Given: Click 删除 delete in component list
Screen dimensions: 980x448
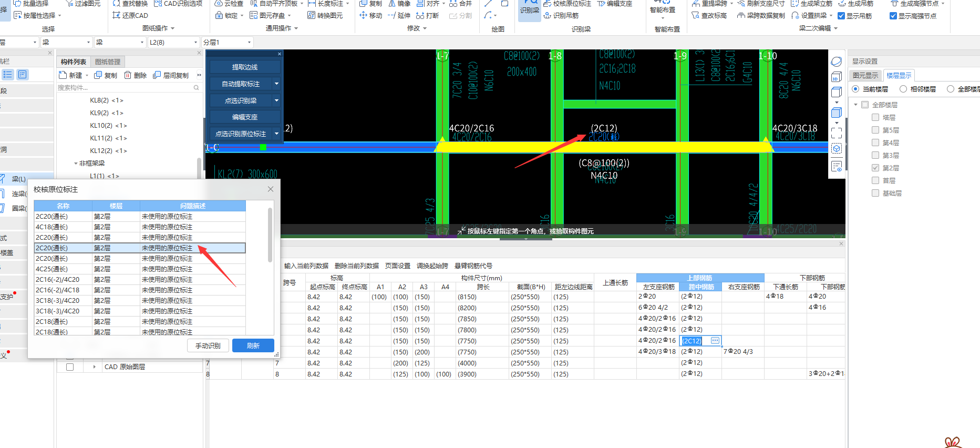Looking at the screenshot, I should click(x=135, y=75).
